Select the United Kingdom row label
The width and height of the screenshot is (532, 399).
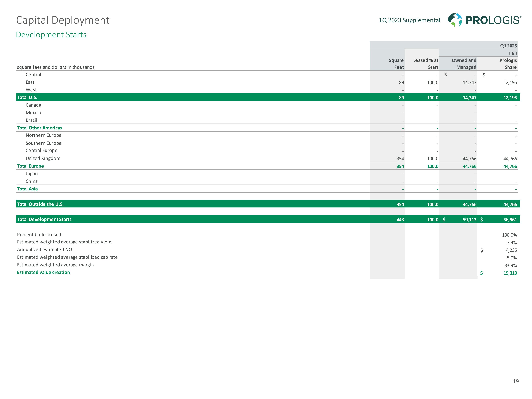tap(43, 158)
